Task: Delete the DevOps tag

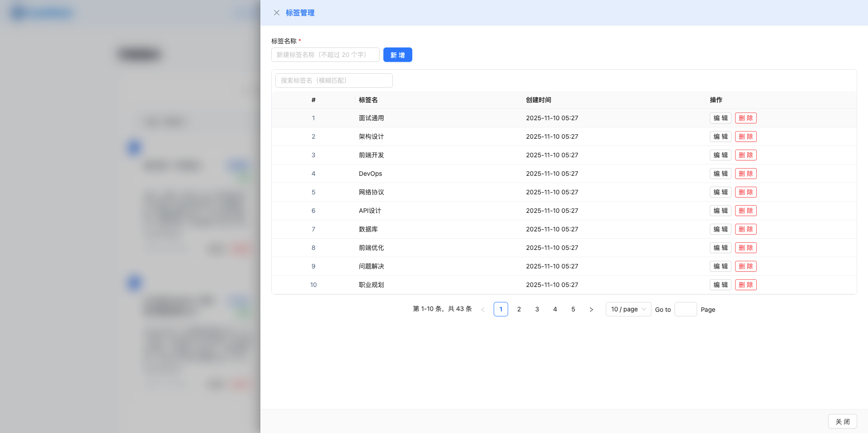Action: [745, 174]
